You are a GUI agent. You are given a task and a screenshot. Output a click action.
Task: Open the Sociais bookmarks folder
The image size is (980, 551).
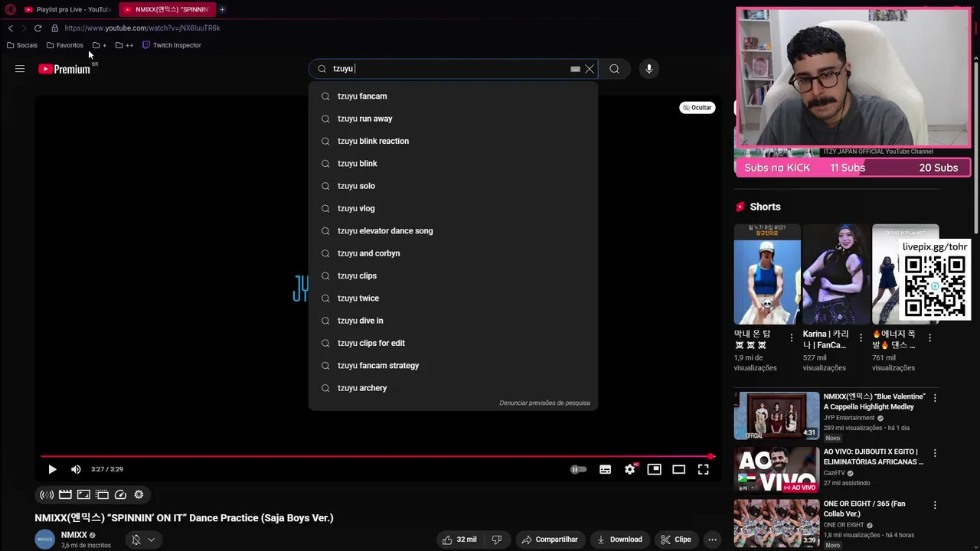(x=22, y=45)
